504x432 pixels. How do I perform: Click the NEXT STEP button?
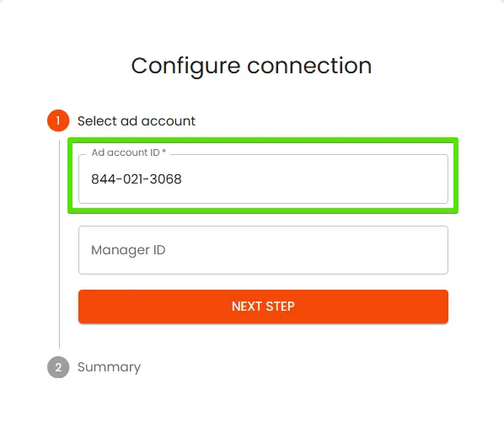[x=263, y=307]
